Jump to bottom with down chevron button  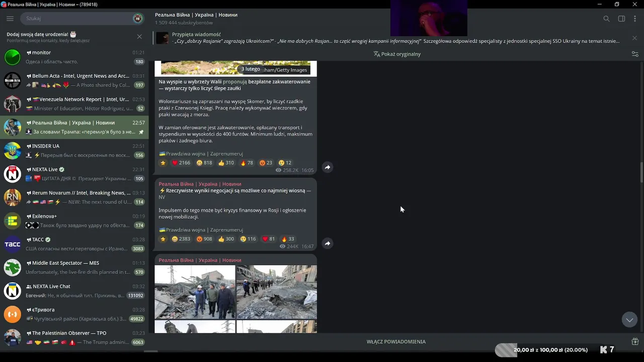[x=629, y=320]
